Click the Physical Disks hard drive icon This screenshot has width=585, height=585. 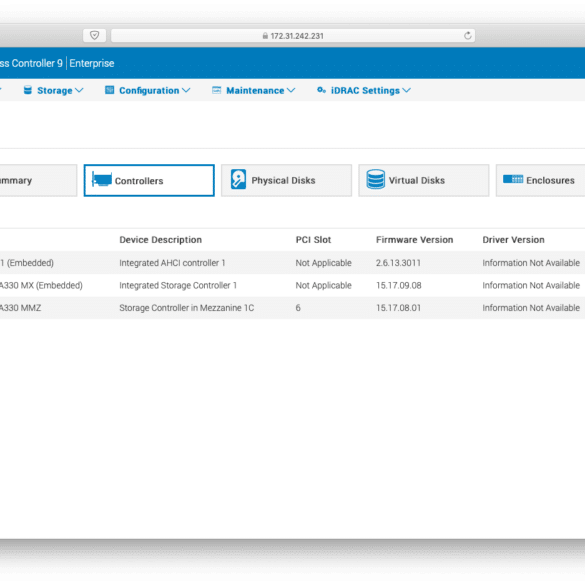[x=238, y=179]
